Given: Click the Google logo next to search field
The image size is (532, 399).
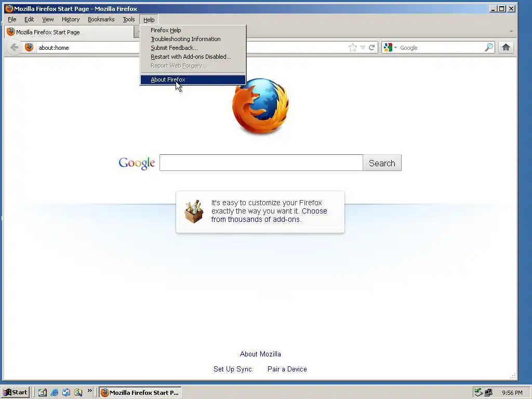Looking at the screenshot, I should [137, 163].
